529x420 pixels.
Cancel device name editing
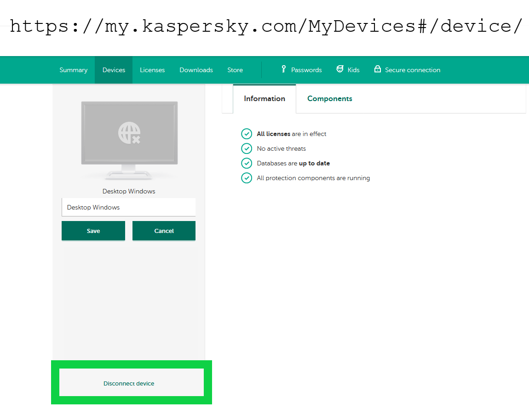164,231
